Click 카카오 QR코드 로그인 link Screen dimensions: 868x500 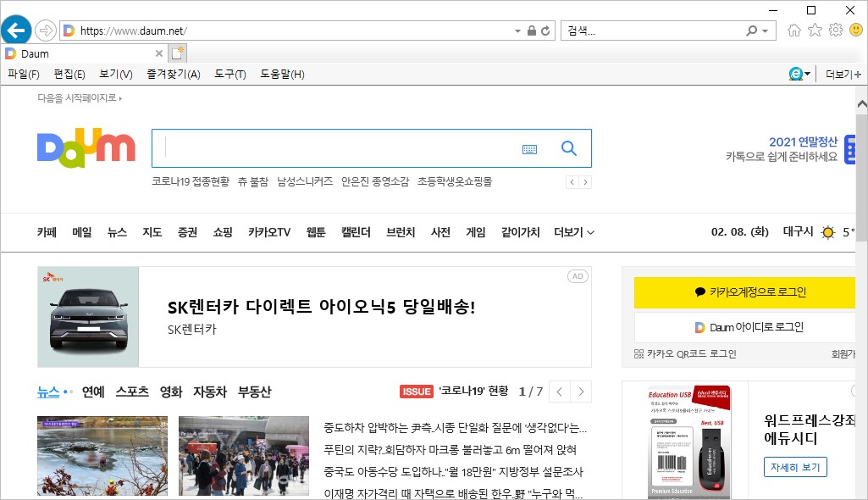[x=685, y=354]
